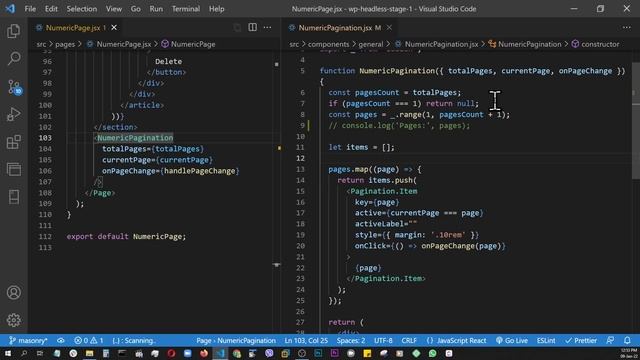This screenshot has width=640, height=360.
Task: Open Source Control view with pending changes
Action: tap(14, 87)
